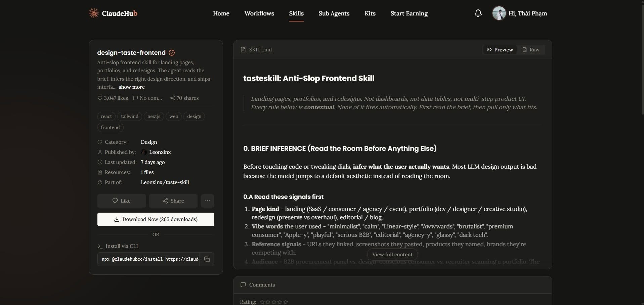
Task: Click the '1 files' resources value
Action: 147,172
